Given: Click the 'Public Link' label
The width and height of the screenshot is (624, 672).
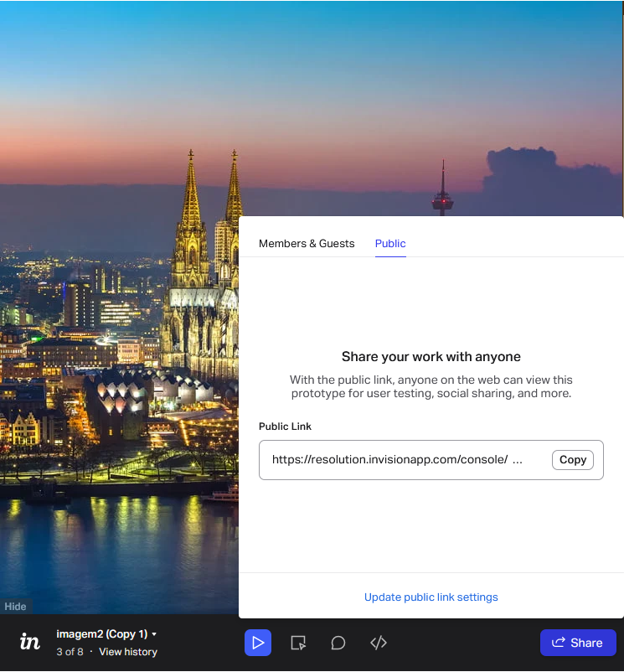Looking at the screenshot, I should (285, 426).
